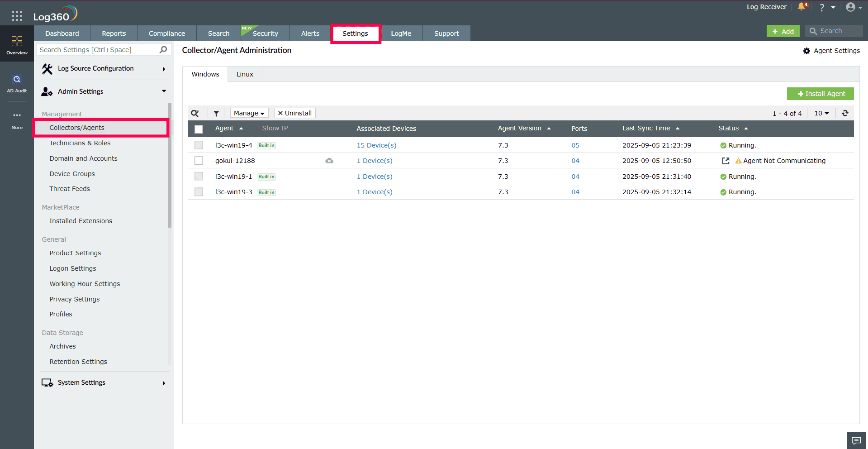The image size is (868, 449).
Task: Click the table search icon
Action: pos(195,113)
